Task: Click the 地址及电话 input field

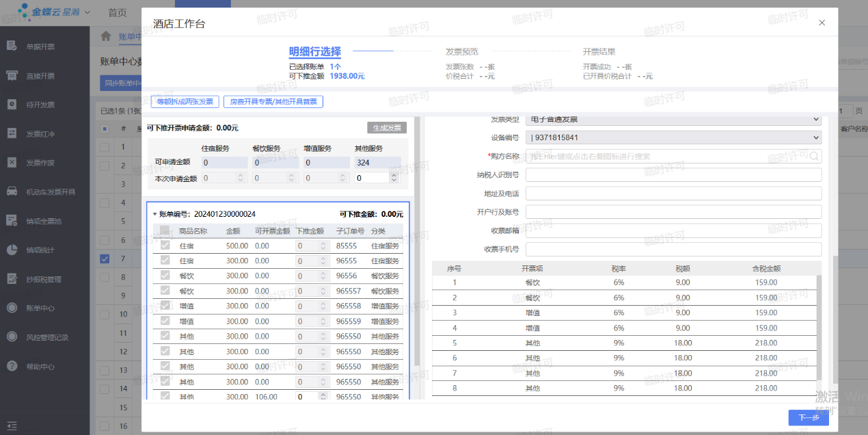Action: coord(673,194)
